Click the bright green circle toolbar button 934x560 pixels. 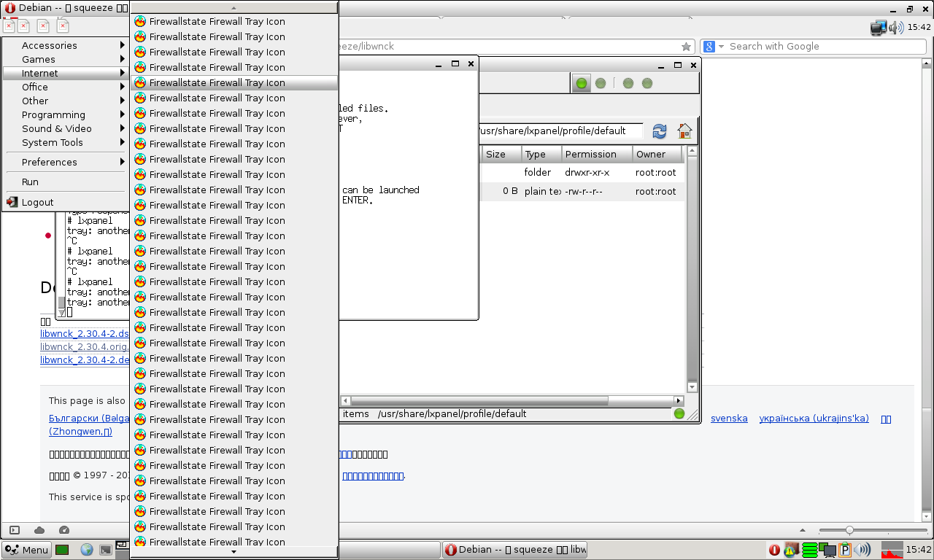pyautogui.click(x=582, y=83)
